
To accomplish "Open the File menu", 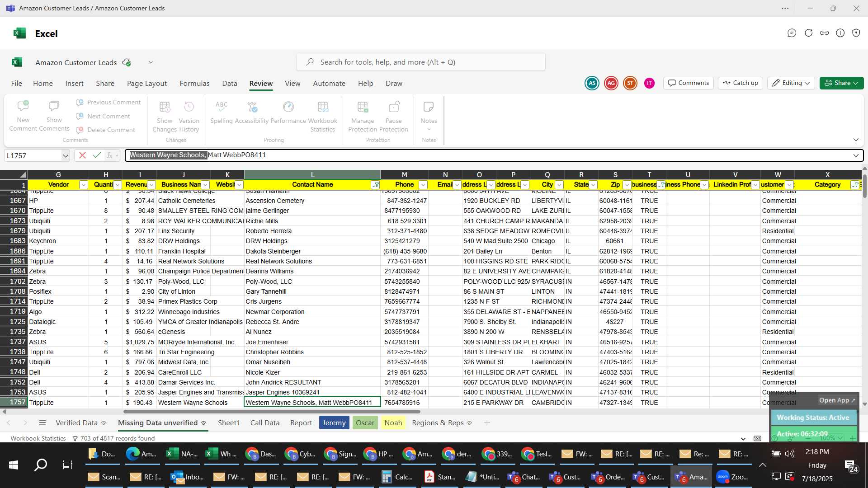I will [16, 84].
